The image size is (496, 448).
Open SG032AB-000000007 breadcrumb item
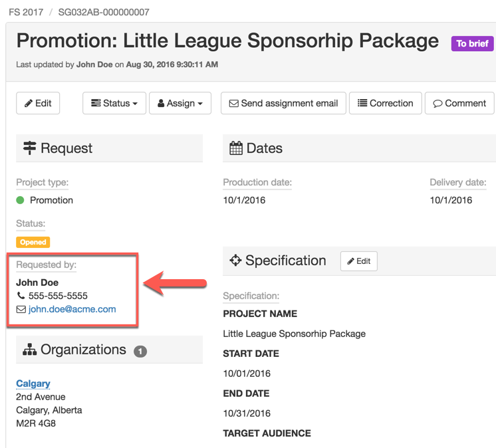[103, 12]
